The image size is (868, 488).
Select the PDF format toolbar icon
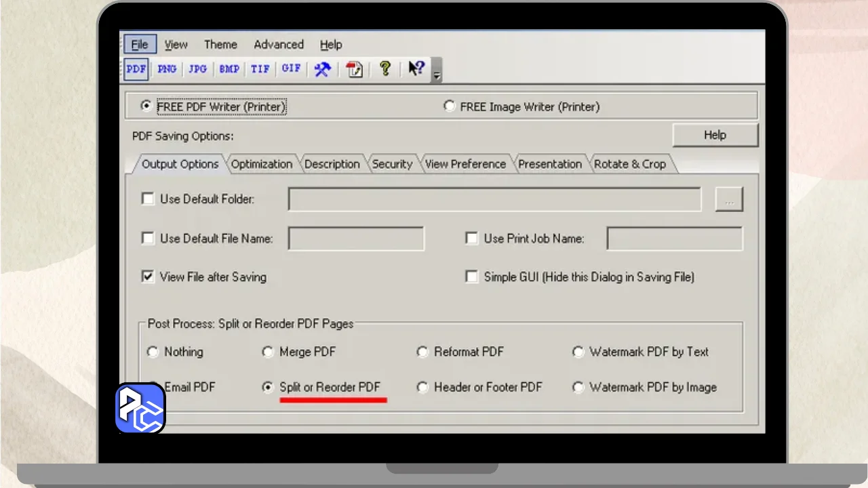pyautogui.click(x=136, y=69)
